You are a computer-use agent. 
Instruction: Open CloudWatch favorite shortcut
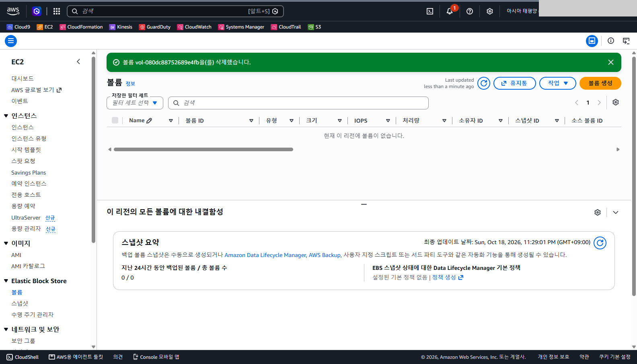click(x=194, y=27)
